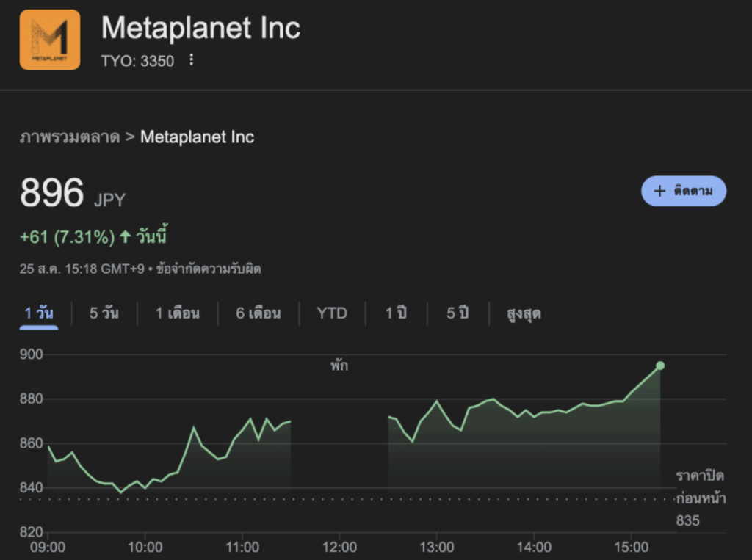Select the 1 ปี range tab

pyautogui.click(x=396, y=313)
